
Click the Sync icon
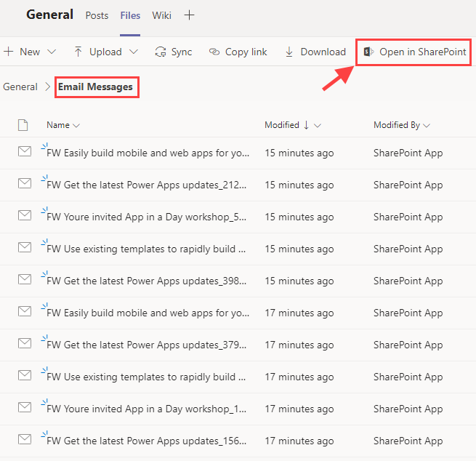[x=161, y=52]
